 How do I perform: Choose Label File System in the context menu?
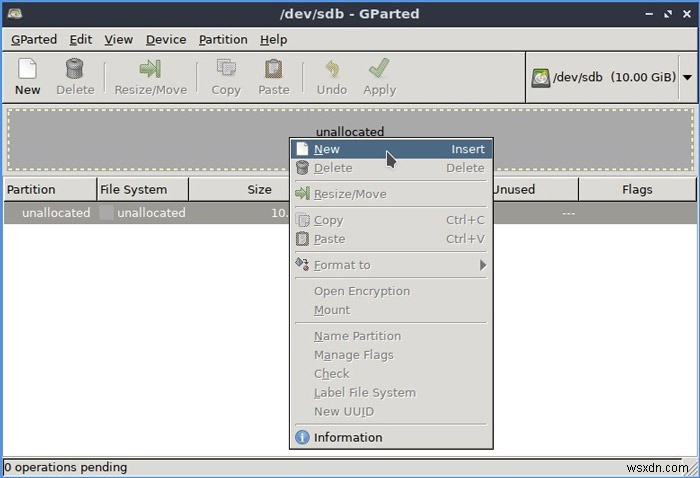point(391,393)
